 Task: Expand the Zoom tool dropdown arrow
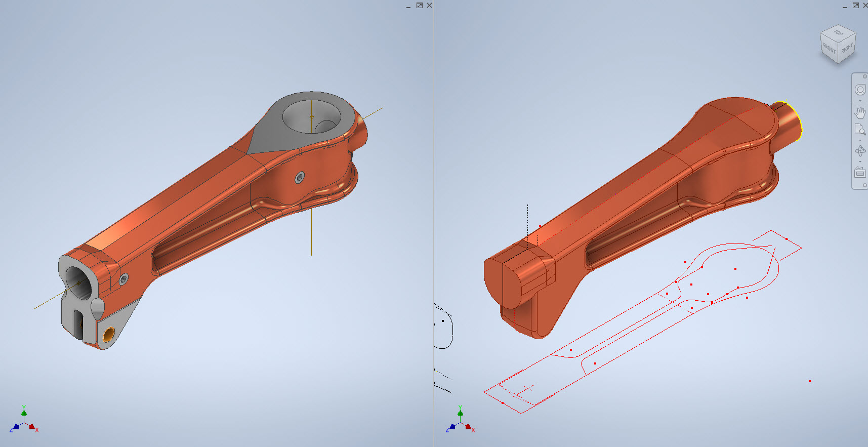[x=860, y=140]
